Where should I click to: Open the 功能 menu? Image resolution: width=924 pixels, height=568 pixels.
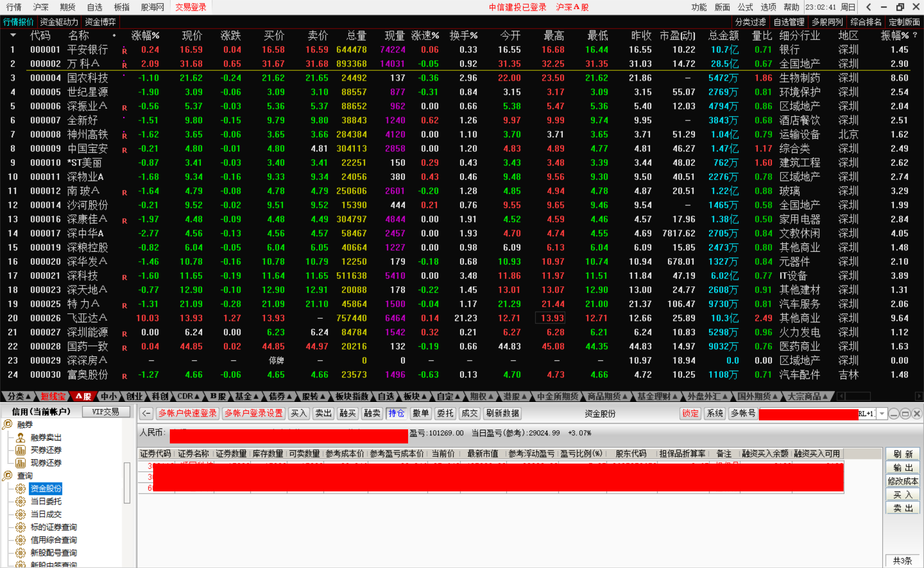pos(699,7)
